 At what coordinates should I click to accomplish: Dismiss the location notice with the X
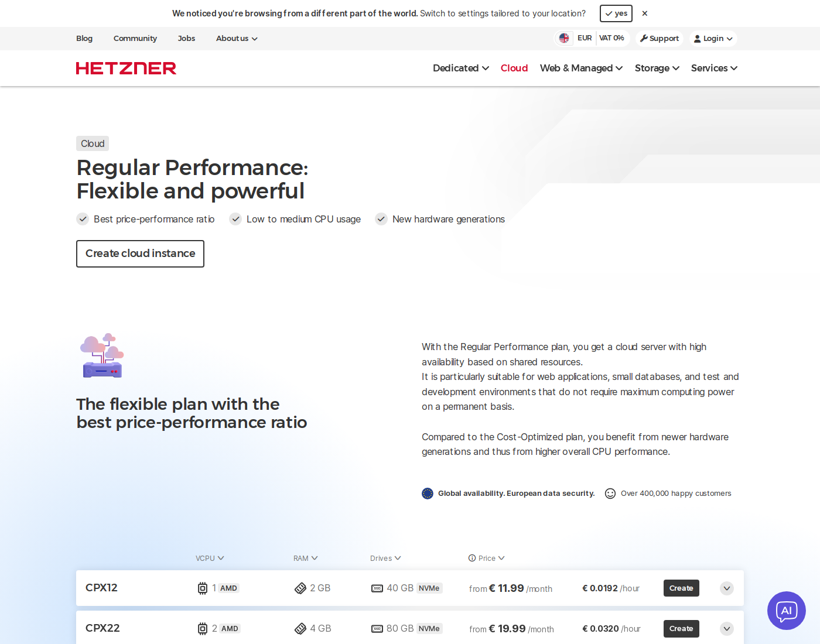point(645,13)
